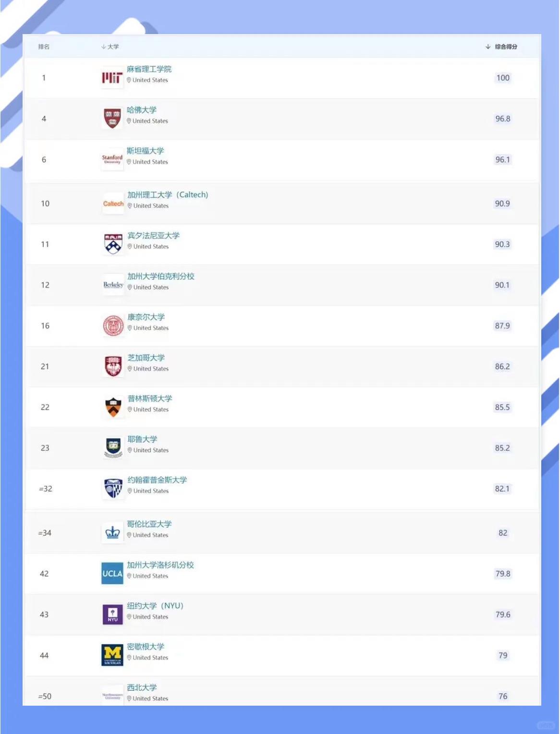The image size is (560, 734).
Task: Click the UPenn shield logo
Action: point(113,244)
